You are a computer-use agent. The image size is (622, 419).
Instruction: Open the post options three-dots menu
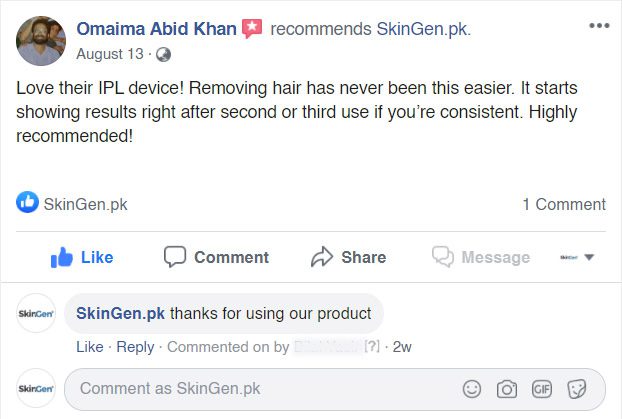598,25
